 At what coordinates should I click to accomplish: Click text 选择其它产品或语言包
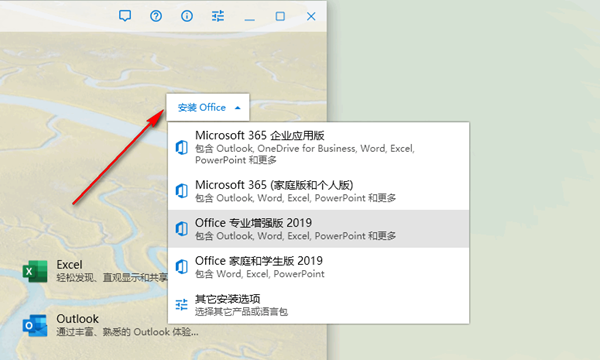coord(241,312)
